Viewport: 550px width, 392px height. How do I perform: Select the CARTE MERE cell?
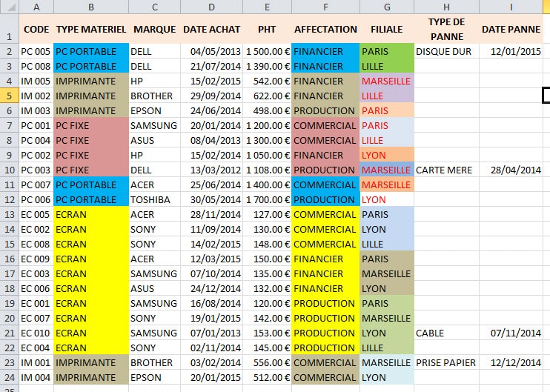point(446,170)
